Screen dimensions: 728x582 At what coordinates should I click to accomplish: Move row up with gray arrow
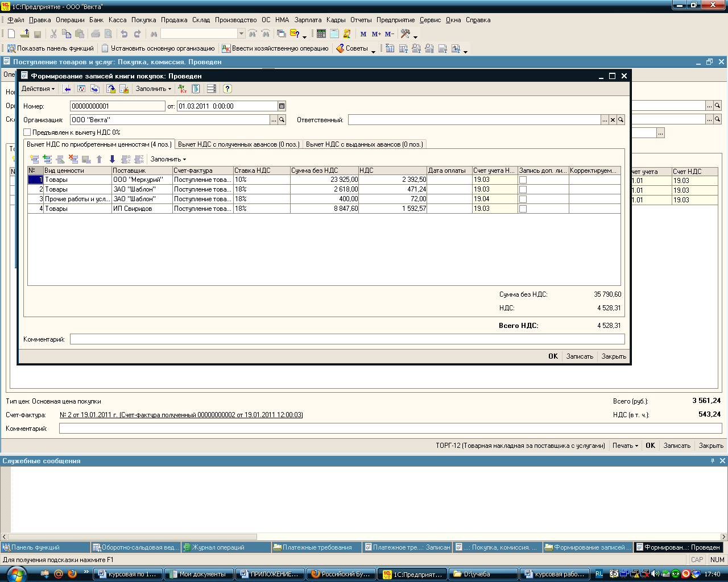99,159
